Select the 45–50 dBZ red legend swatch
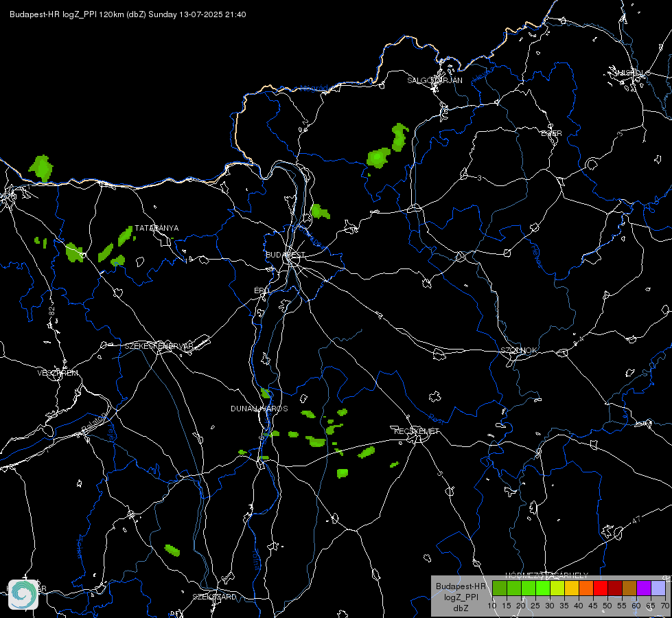 [x=601, y=588]
